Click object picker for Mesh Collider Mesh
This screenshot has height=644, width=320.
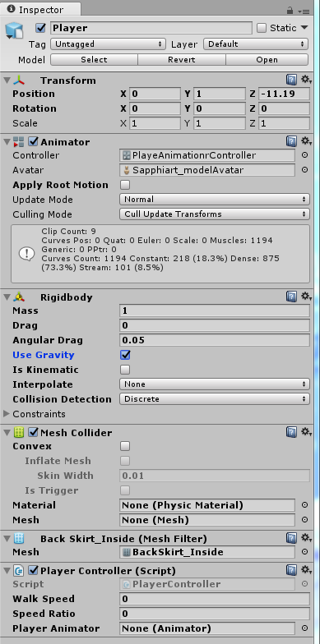click(304, 520)
